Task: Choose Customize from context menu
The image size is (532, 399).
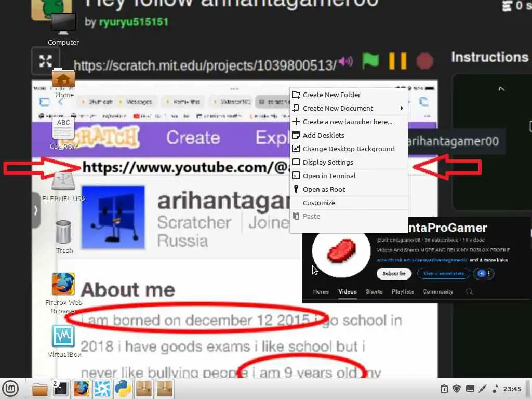Action: (349, 203)
